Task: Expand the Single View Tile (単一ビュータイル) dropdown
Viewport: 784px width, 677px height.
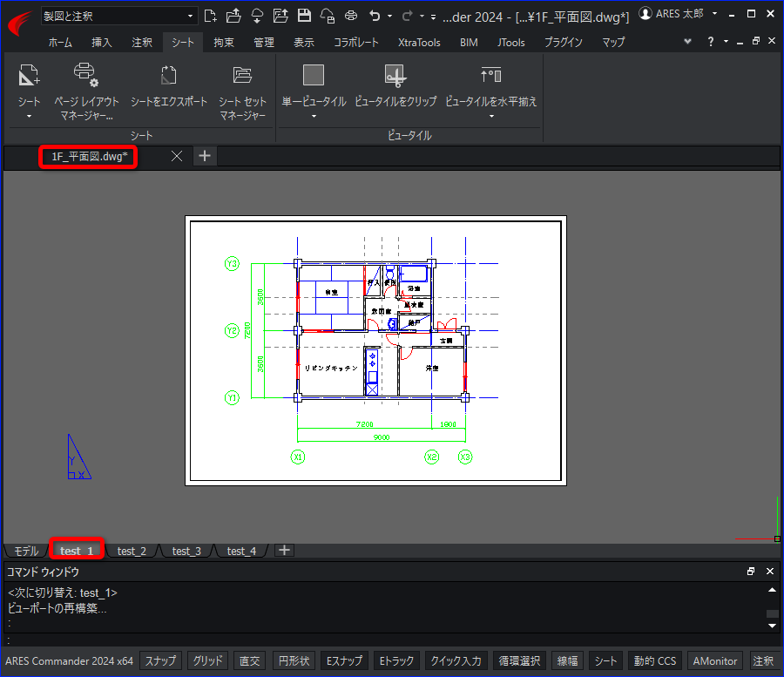Action: [x=314, y=116]
